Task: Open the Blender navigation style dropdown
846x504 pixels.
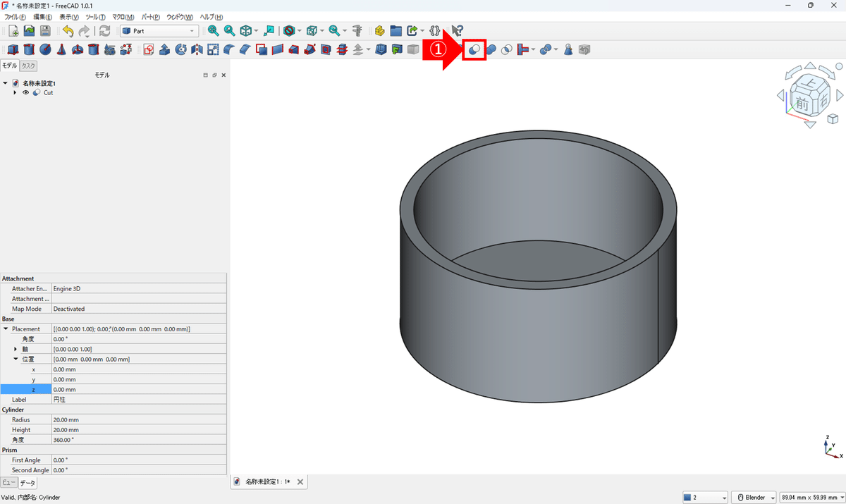Action: coord(754,497)
